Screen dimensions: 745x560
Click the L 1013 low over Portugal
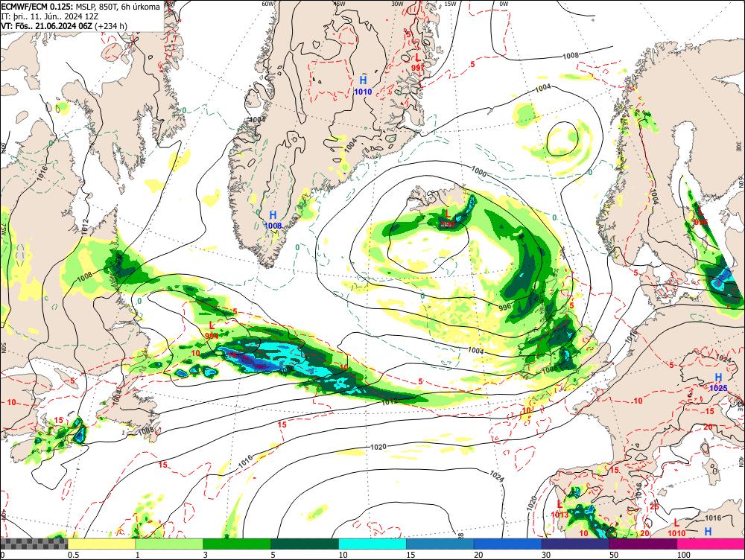tap(559, 509)
